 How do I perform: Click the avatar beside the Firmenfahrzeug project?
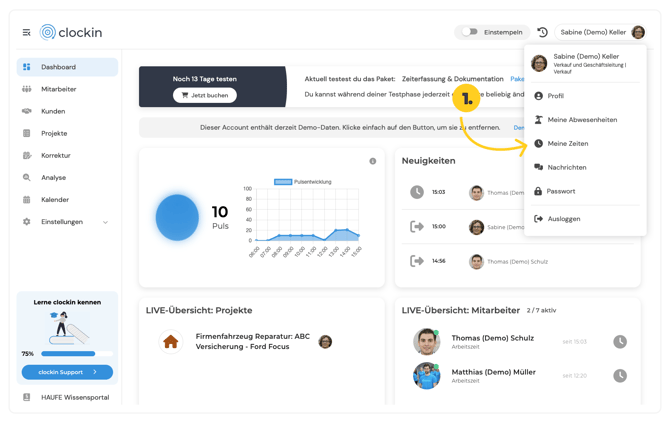325,342
